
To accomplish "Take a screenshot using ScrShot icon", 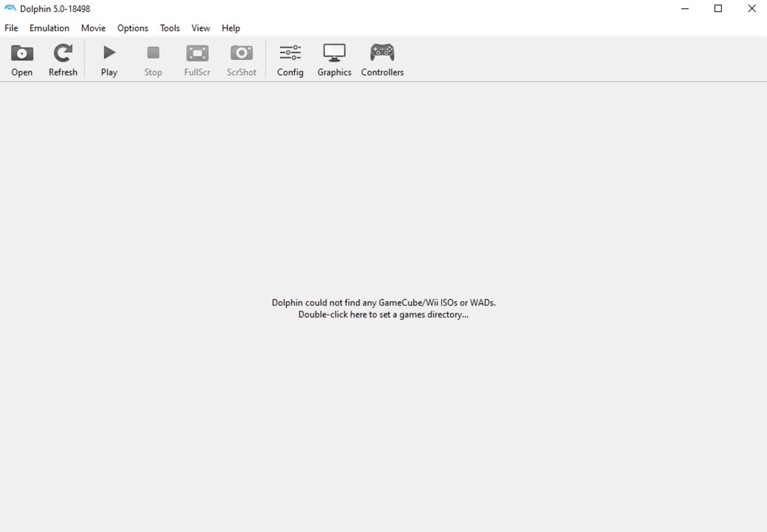I will (x=242, y=54).
